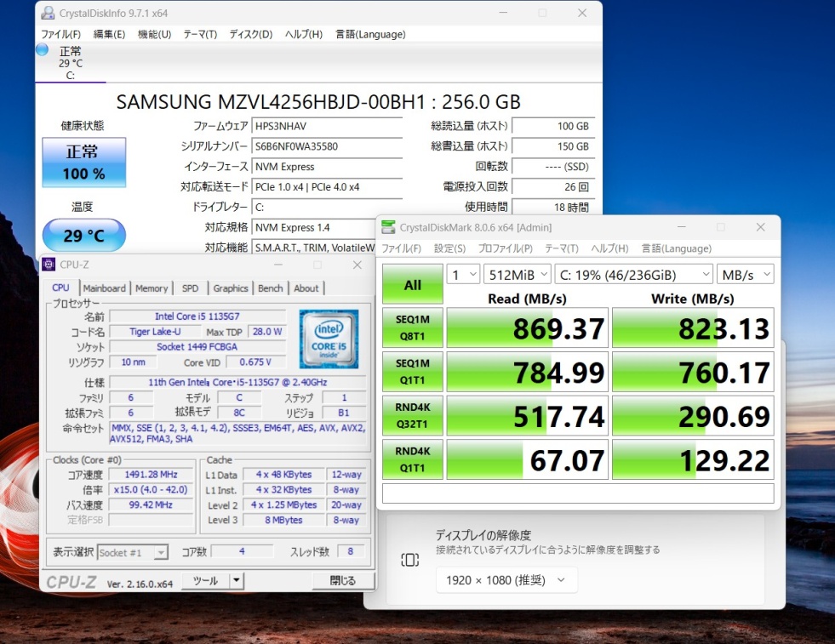Run the SEQ1M Q1T1 benchmark
This screenshot has width=835, height=644.
click(413, 372)
